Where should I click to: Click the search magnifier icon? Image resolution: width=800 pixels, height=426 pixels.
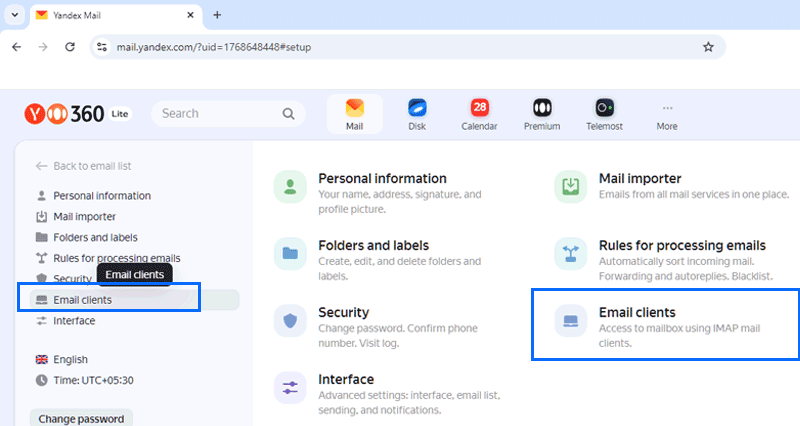288,114
